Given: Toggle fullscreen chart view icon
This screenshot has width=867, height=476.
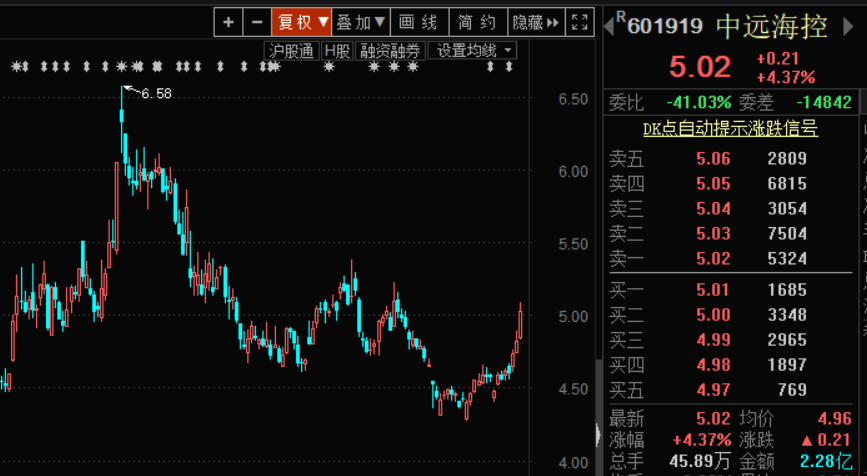Looking at the screenshot, I should [x=580, y=22].
